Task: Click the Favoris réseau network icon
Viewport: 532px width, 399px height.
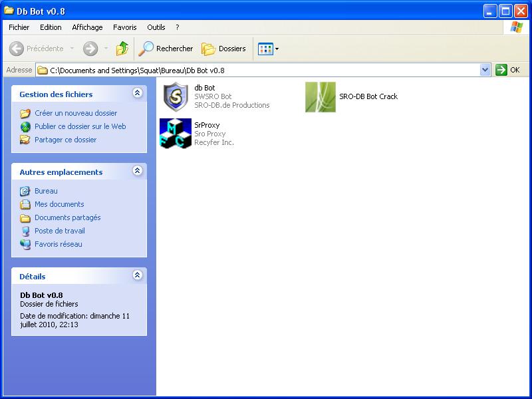Action: [25, 244]
